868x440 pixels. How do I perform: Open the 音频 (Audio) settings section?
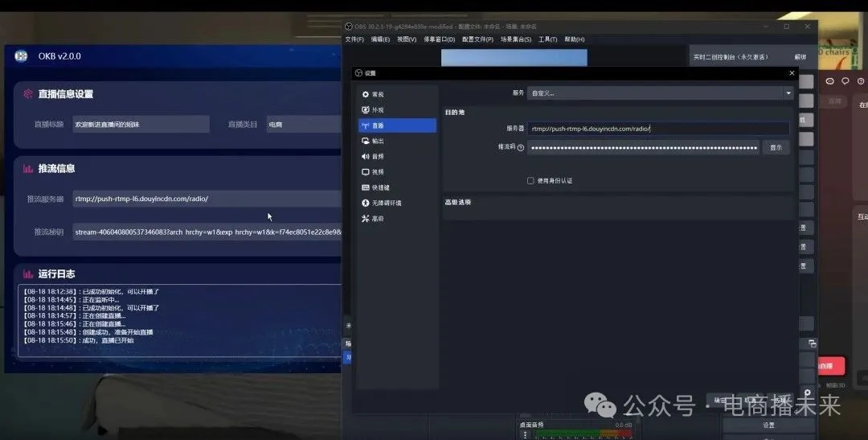tap(378, 156)
